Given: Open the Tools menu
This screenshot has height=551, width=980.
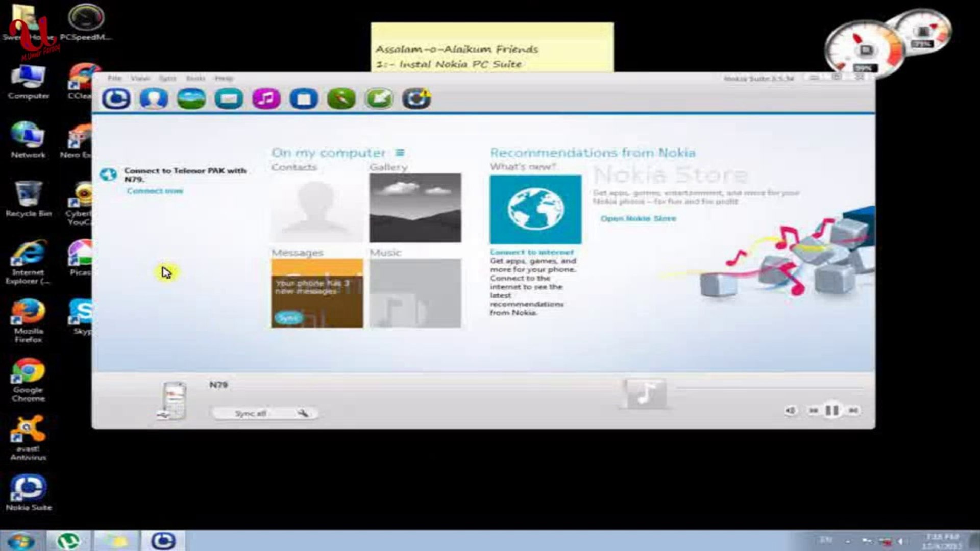Looking at the screenshot, I should [x=195, y=78].
